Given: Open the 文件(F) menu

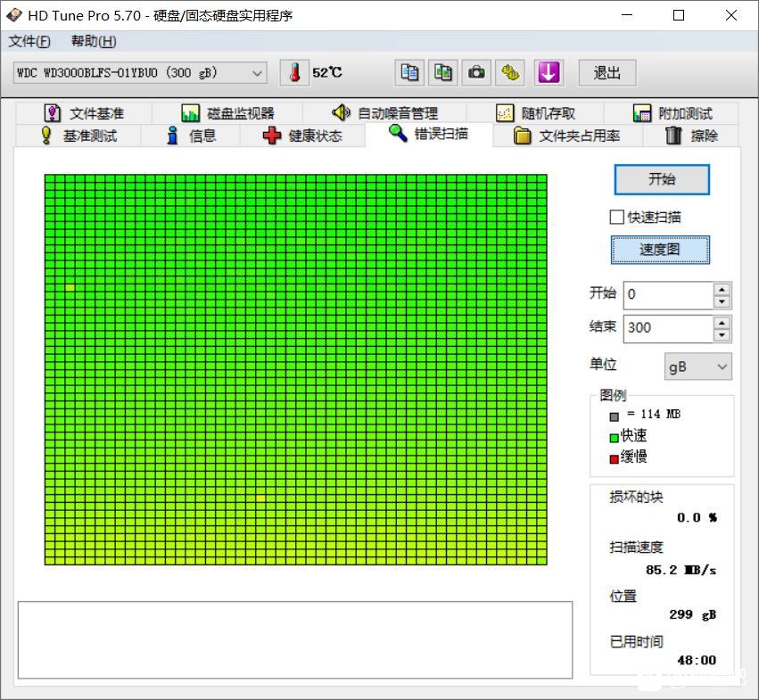Looking at the screenshot, I should click(29, 41).
